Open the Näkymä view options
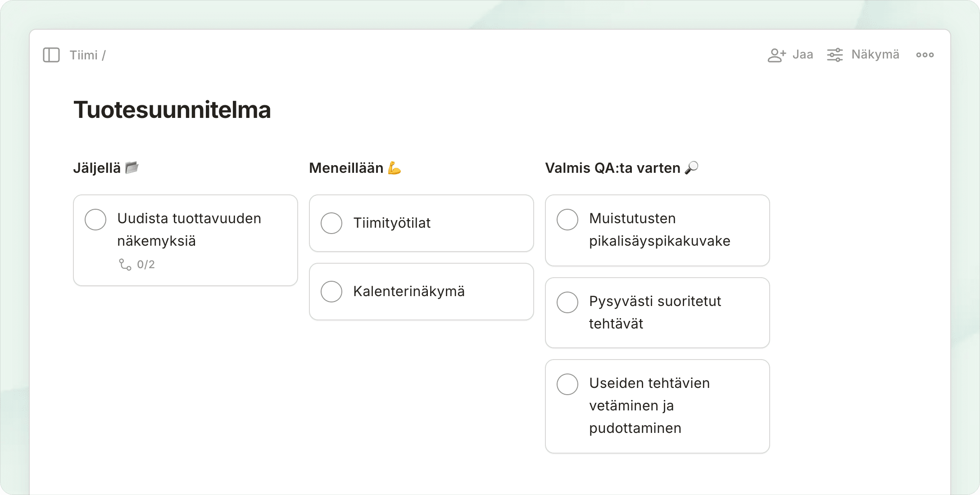Screen dimensions: 980x495 (x=875, y=55)
